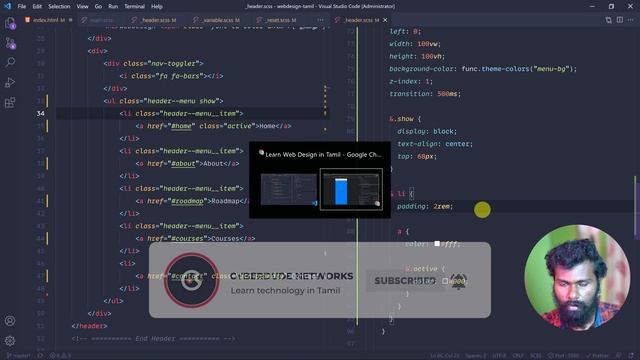Click 'padding: 2rem;' line in right editor
The height and width of the screenshot is (360, 640).
click(x=425, y=207)
